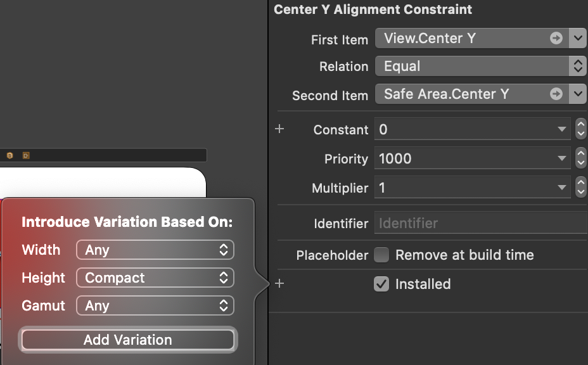Click the Multiplier stepper control
588x365 pixels.
point(581,187)
